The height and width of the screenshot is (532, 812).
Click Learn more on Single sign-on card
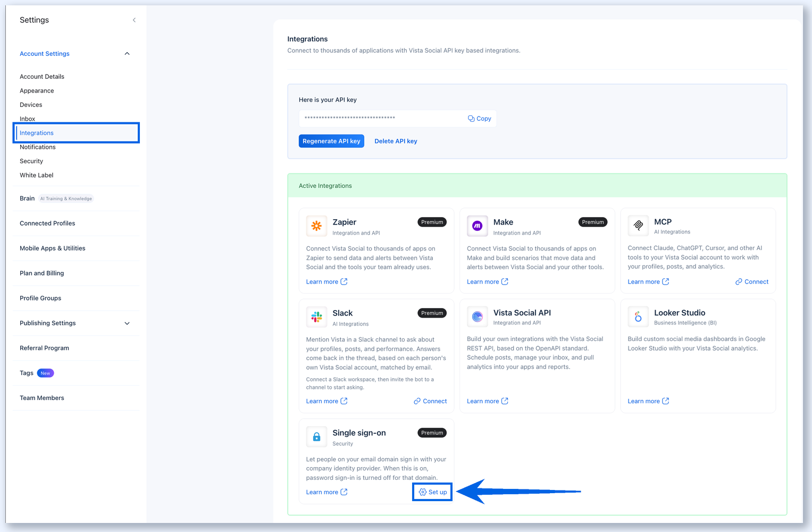click(327, 492)
